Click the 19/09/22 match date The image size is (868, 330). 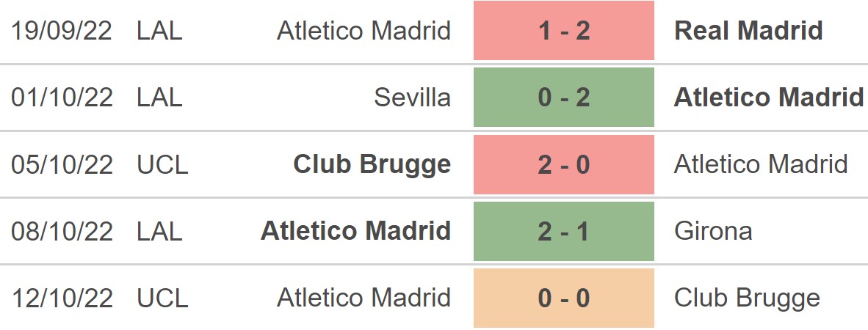62,31
